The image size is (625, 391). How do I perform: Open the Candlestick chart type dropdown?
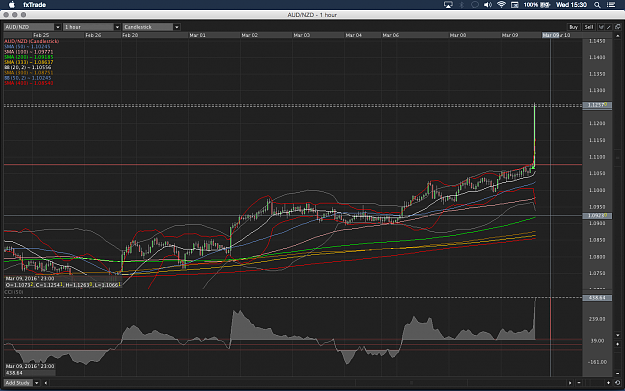click(x=151, y=27)
